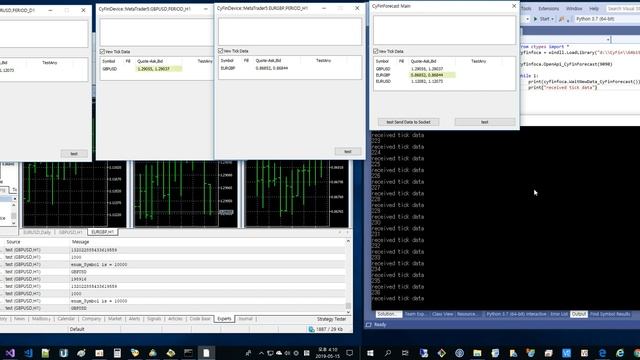
Task: Click the clock showing 2019-05-15
Action: [x=328, y=353]
